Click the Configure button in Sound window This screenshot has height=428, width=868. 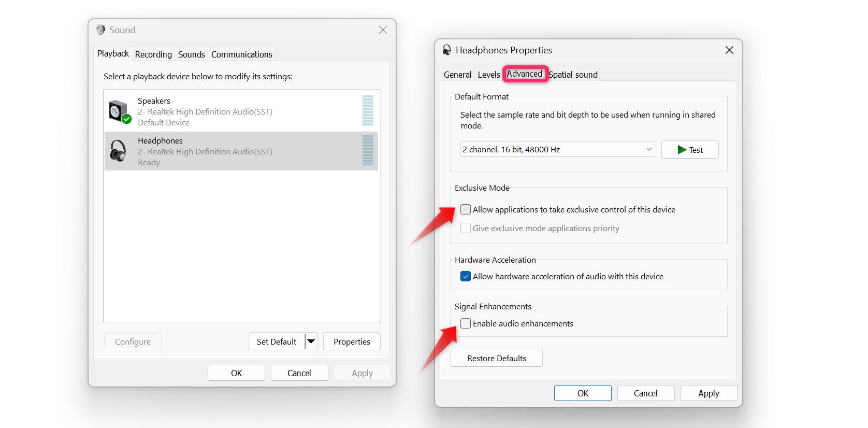pos(133,341)
